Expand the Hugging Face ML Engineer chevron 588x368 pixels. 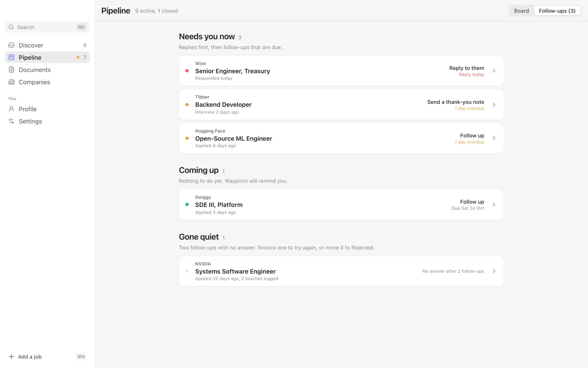pos(494,138)
